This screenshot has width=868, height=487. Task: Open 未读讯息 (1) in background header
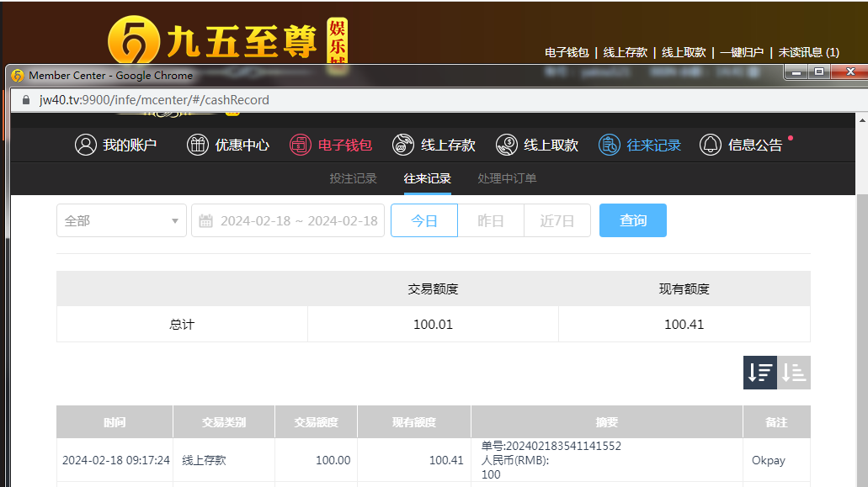tap(809, 52)
